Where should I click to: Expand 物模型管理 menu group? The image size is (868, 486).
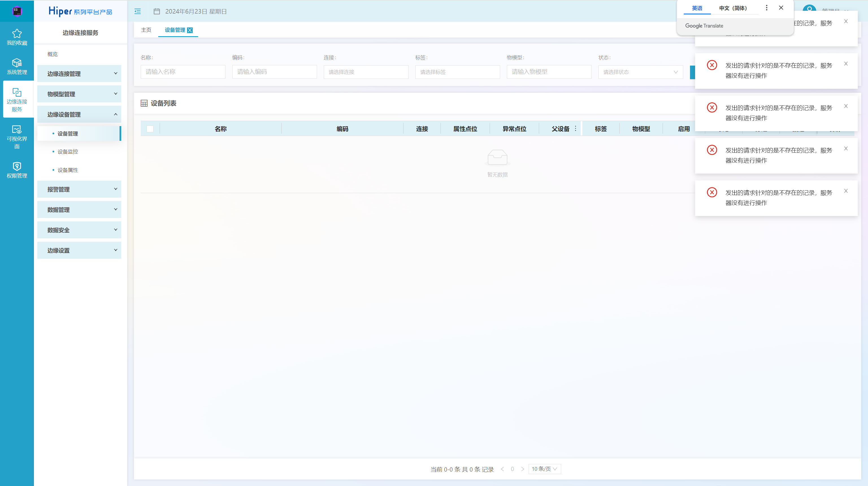pos(79,94)
